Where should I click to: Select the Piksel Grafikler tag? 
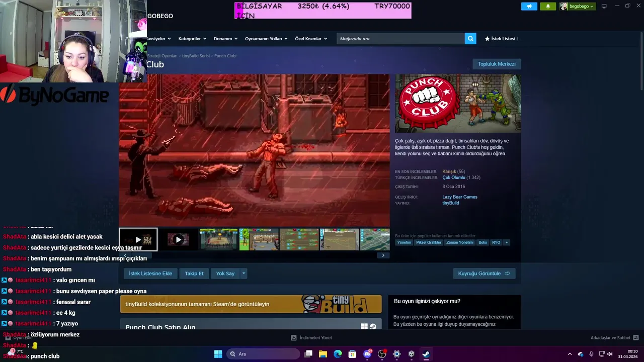point(429,242)
